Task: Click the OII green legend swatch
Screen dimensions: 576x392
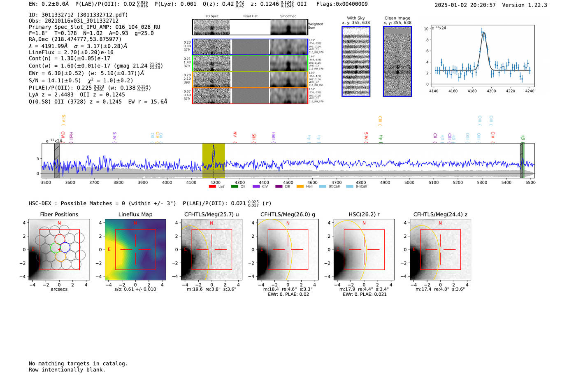Action: point(235,187)
